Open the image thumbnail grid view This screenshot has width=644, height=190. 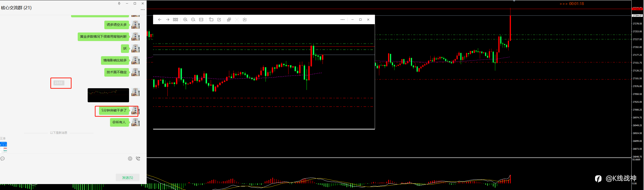coord(176,19)
